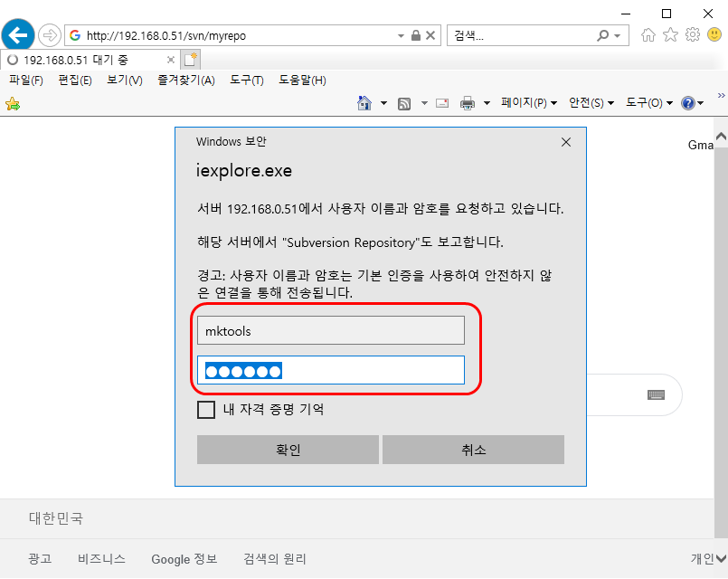Open the 광고 footer link
This screenshot has height=579, width=728.
40,558
